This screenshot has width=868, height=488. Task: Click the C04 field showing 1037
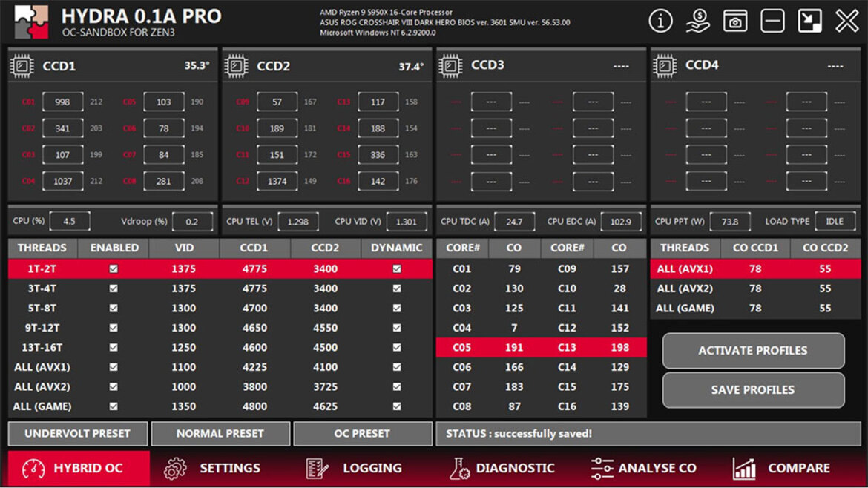[62, 182]
